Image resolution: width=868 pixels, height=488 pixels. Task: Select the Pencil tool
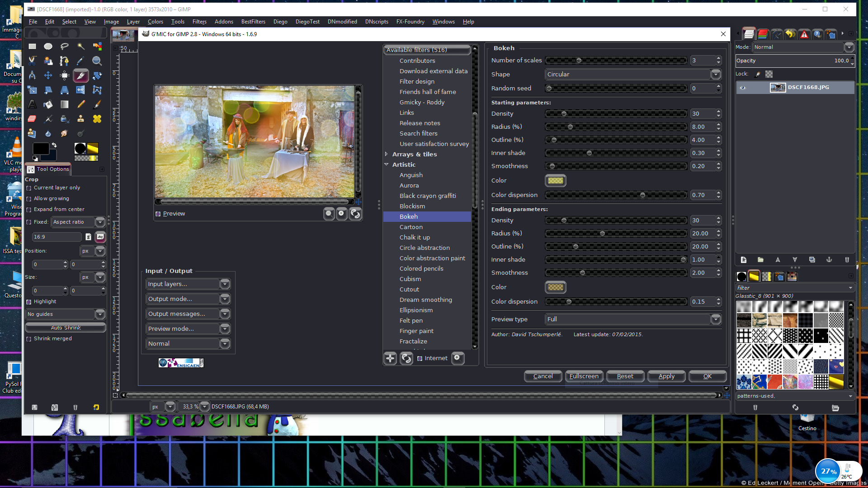coord(81,104)
